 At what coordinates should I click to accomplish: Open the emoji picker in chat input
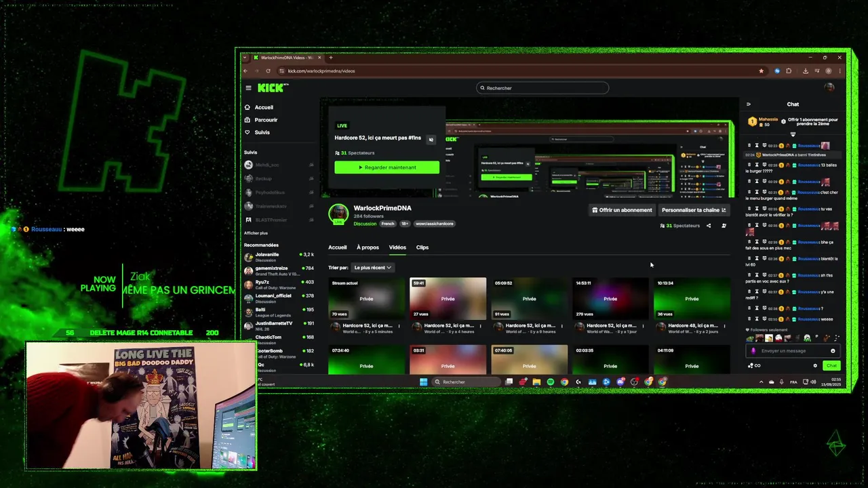click(x=833, y=351)
